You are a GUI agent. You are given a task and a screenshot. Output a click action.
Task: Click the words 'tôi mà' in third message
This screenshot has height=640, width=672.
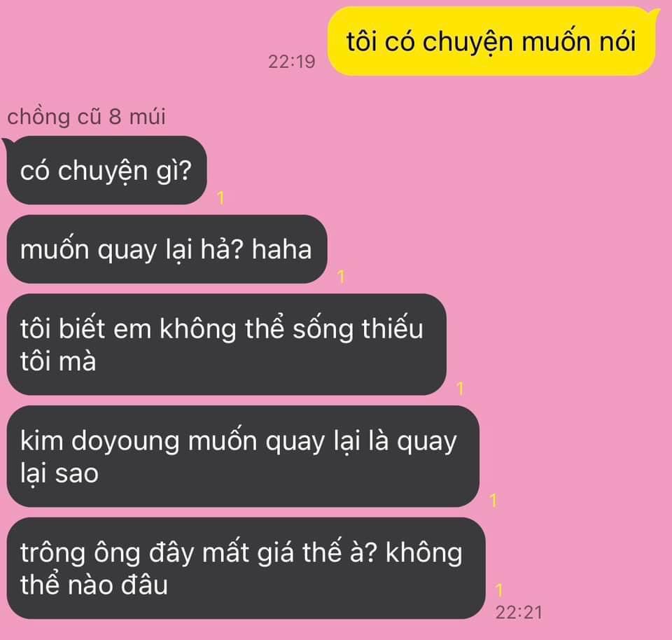pos(58,361)
